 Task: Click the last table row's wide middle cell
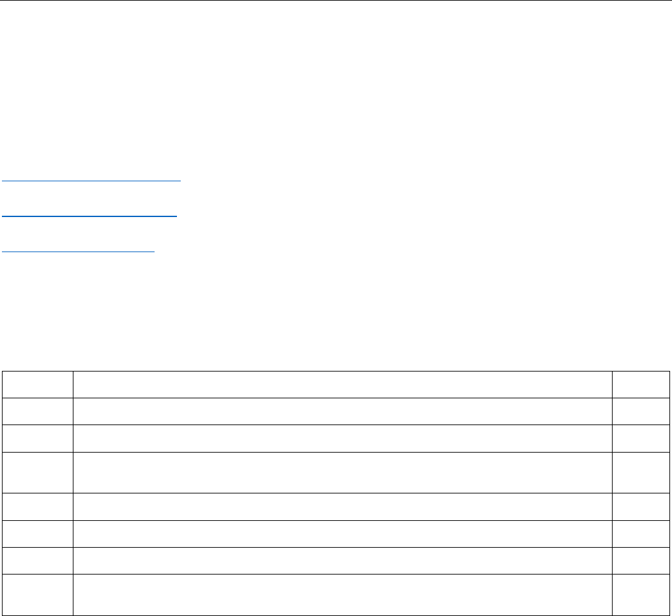342,594
